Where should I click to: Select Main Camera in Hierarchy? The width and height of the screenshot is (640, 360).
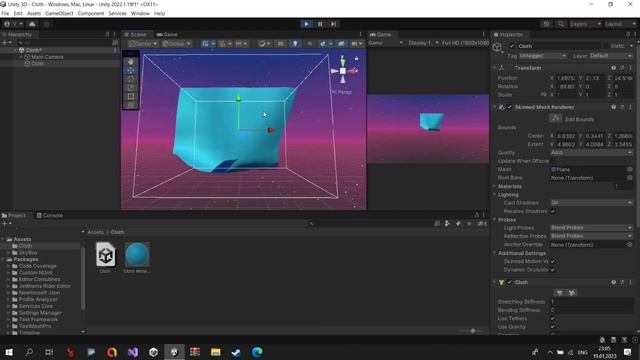click(47, 57)
